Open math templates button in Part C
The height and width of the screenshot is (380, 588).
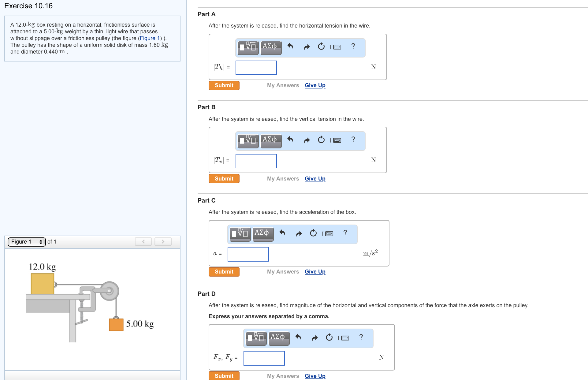tap(240, 234)
